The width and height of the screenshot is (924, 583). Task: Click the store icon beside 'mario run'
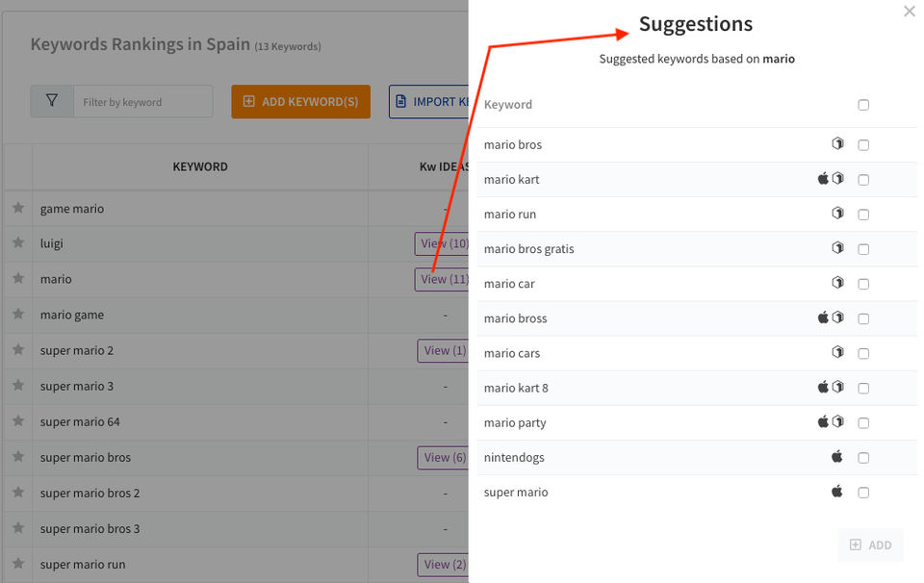(x=837, y=214)
